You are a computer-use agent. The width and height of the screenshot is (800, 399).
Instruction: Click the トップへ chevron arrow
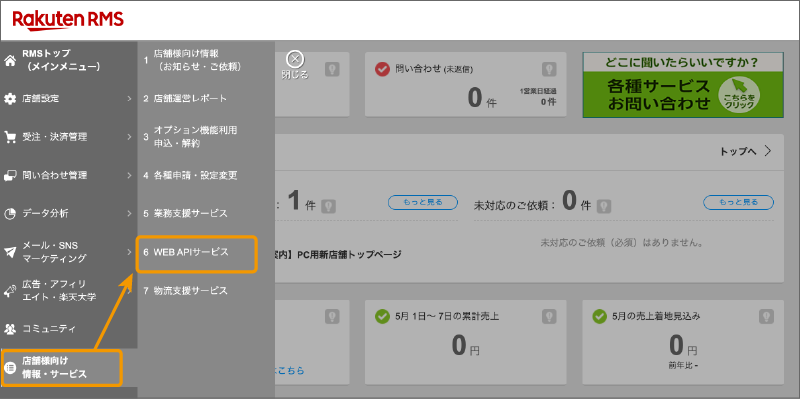[768, 151]
